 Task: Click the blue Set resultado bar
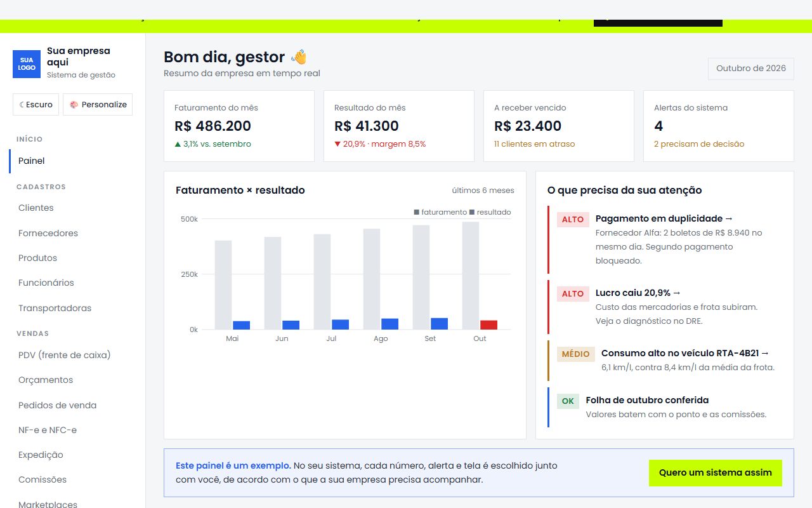(439, 324)
